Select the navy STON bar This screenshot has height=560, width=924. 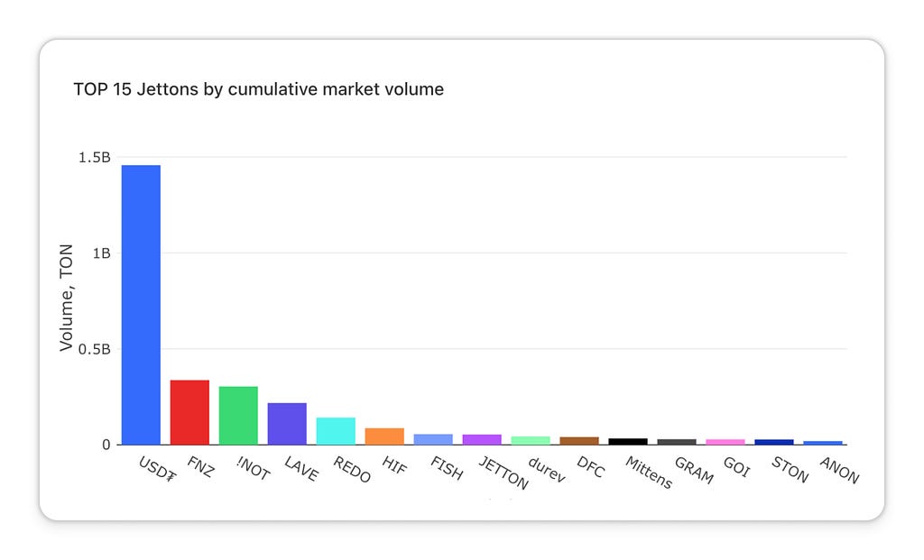(x=774, y=442)
